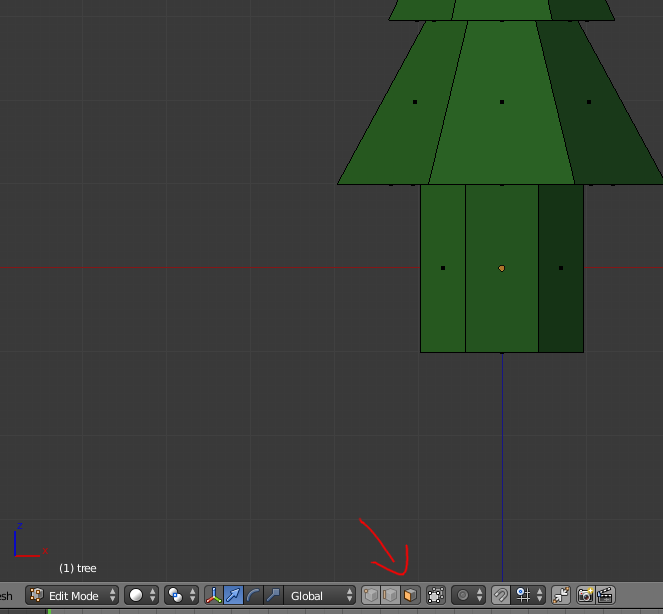
Task: Open the partially visible Mesh menu
Action: [6, 596]
